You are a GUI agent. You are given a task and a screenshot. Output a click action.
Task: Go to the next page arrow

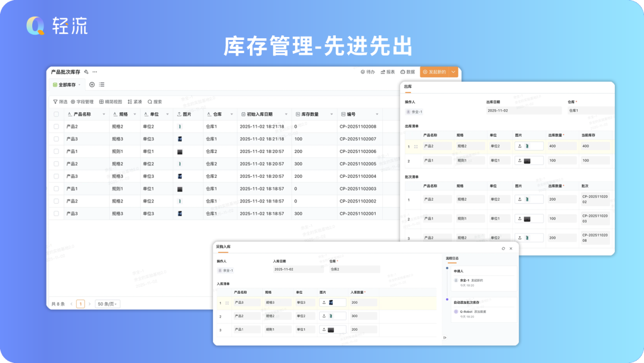pos(89,304)
